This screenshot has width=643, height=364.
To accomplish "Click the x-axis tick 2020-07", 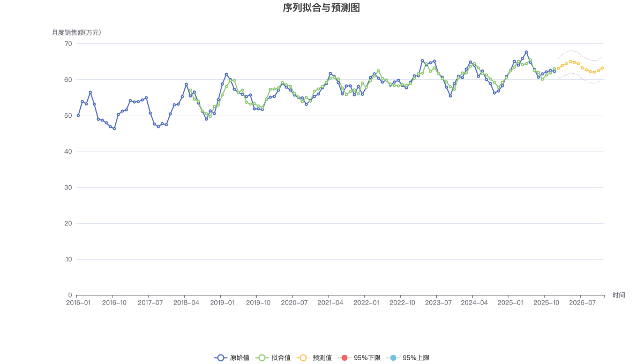I will [294, 302].
